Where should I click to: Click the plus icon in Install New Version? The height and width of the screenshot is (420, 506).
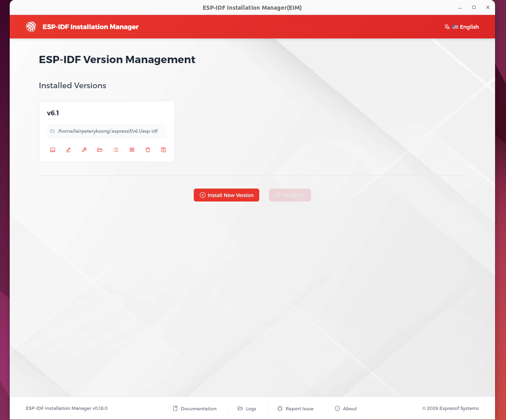tap(203, 195)
